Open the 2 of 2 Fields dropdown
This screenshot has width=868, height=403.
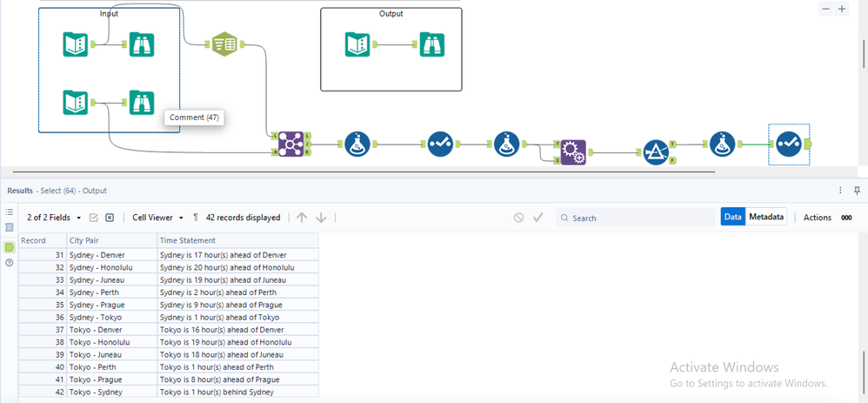[x=54, y=218]
